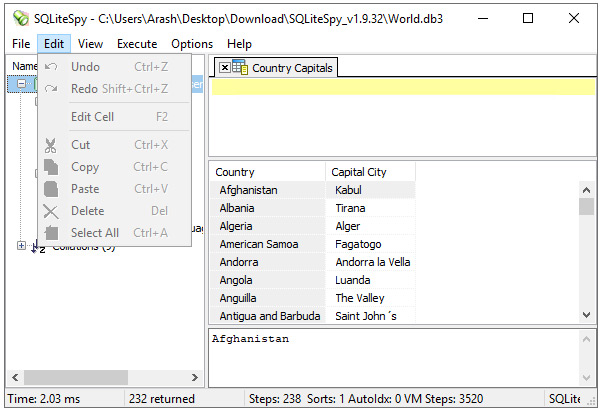Choose Copy from the Edit menu
The image size is (600, 413).
point(114,167)
